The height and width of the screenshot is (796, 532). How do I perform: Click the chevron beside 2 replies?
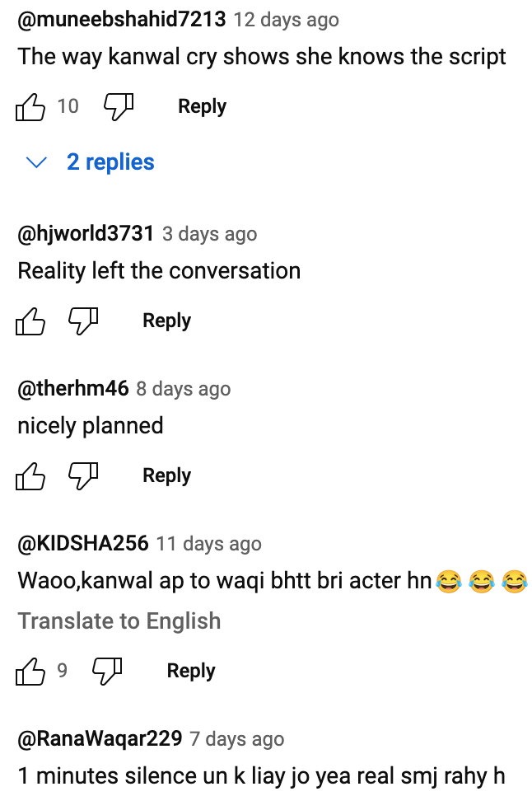pos(36,162)
